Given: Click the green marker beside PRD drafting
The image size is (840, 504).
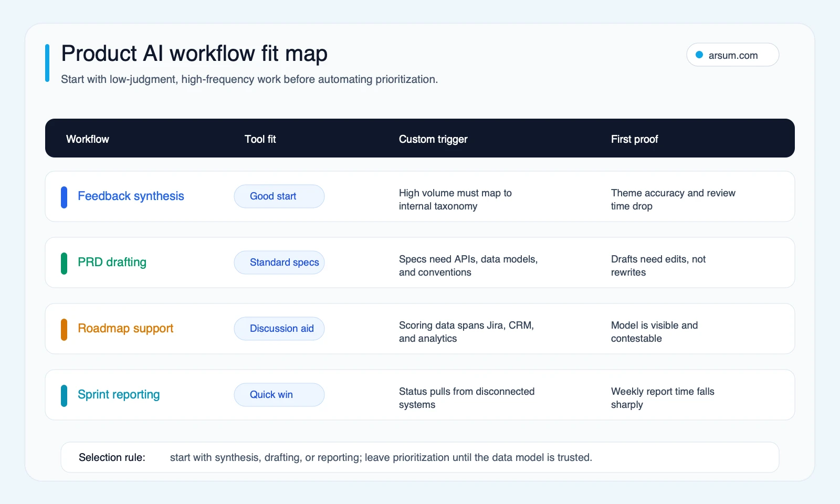Looking at the screenshot, I should click(x=64, y=264).
